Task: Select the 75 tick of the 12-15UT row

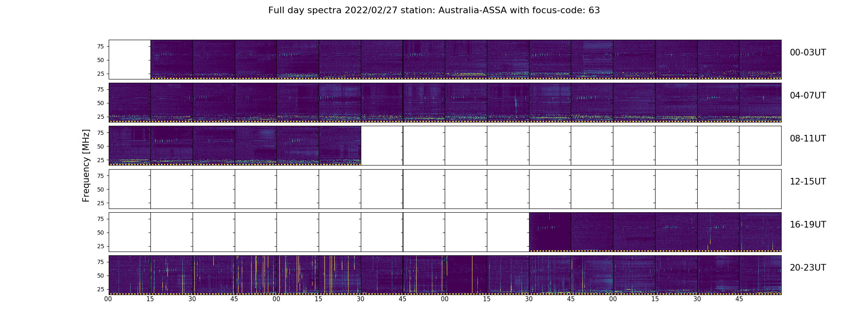Action: coord(100,175)
